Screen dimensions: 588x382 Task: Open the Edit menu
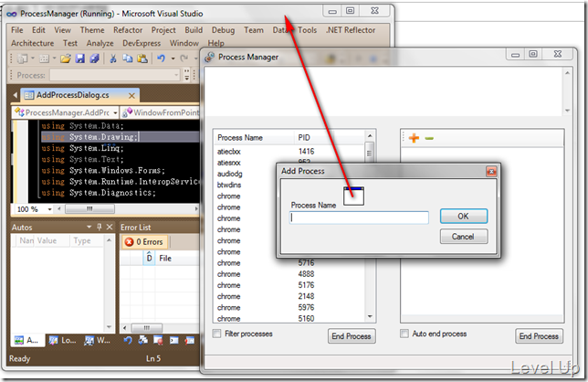tap(38, 30)
